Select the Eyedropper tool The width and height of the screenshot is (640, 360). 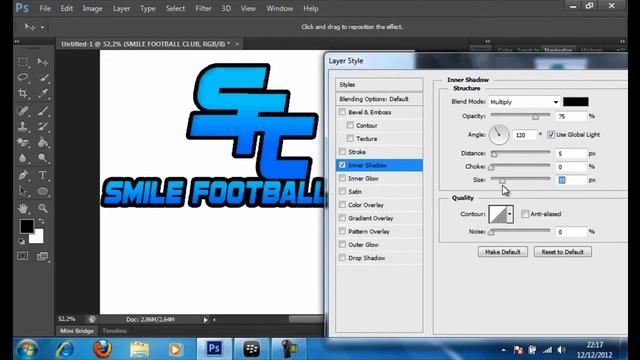43,93
